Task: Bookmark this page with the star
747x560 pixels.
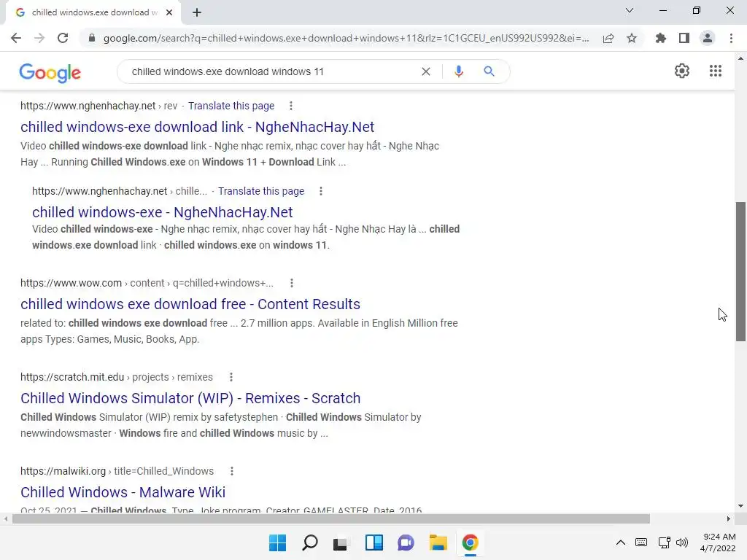Action: point(632,38)
